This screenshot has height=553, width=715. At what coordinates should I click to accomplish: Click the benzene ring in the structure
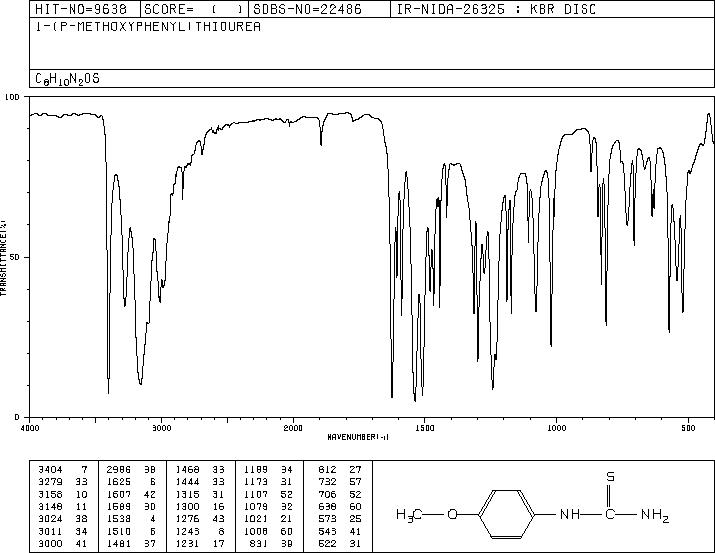(x=507, y=514)
